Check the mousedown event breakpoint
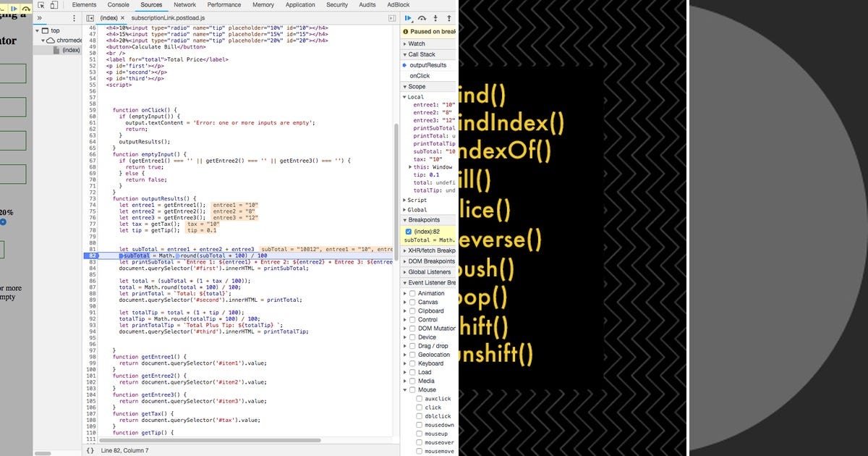The image size is (868, 456). click(x=419, y=425)
